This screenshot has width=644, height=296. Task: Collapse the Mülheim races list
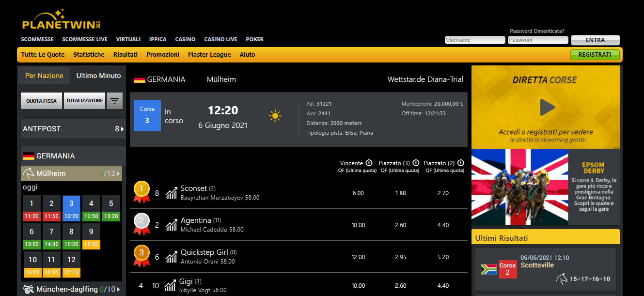[119, 173]
